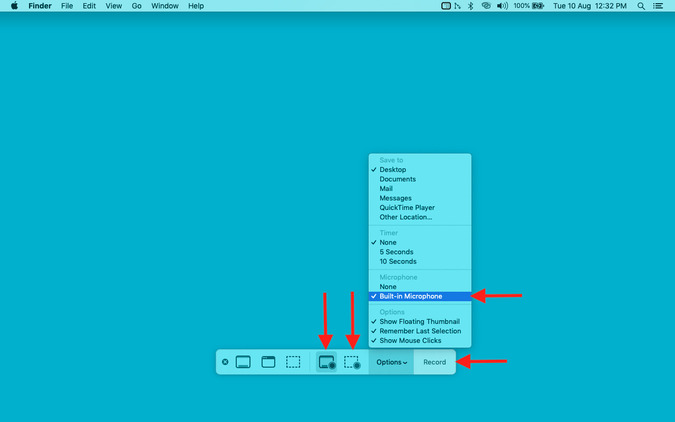The width and height of the screenshot is (675, 422).
Task: Toggle Show Floating Thumbnail option
Action: tap(420, 322)
